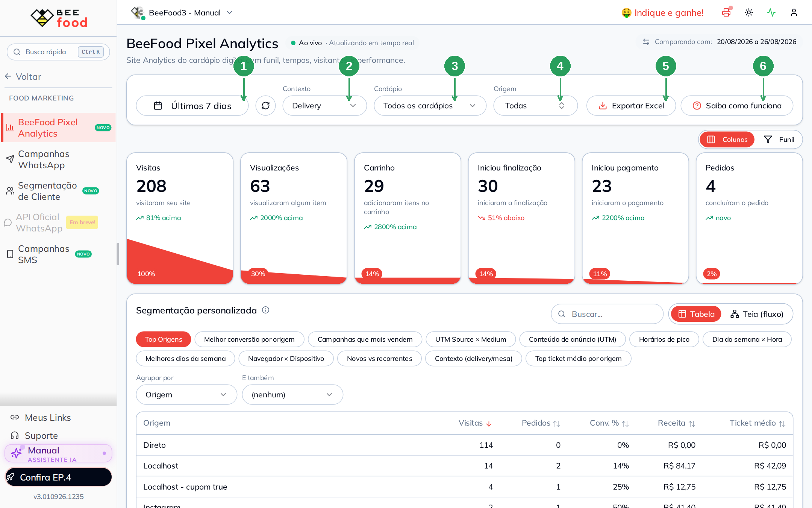Click the back arrow next to Voltar
812x508 pixels.
pyautogui.click(x=8, y=76)
